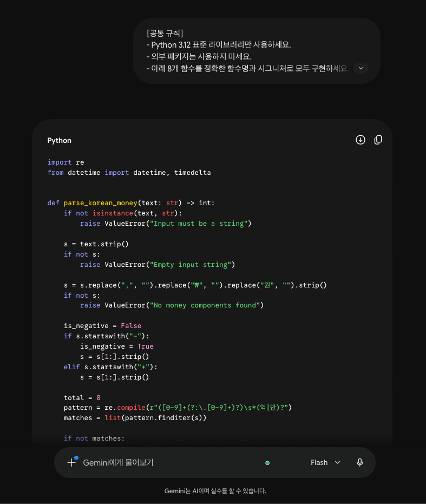Click the 'Python' code block label

(60, 140)
